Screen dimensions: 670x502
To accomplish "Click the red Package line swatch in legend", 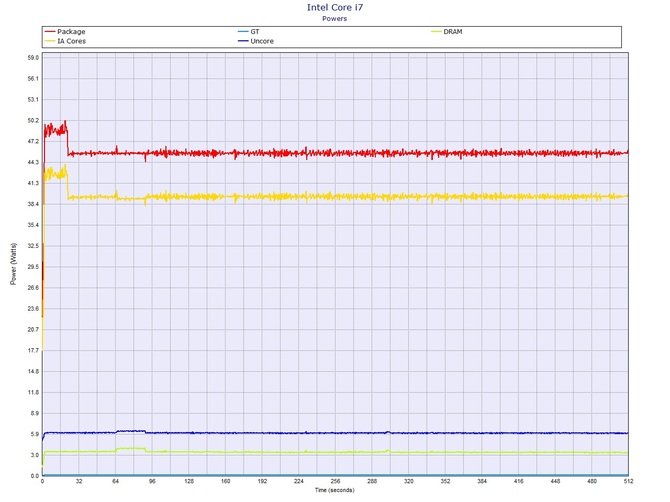I will tap(50, 32).
